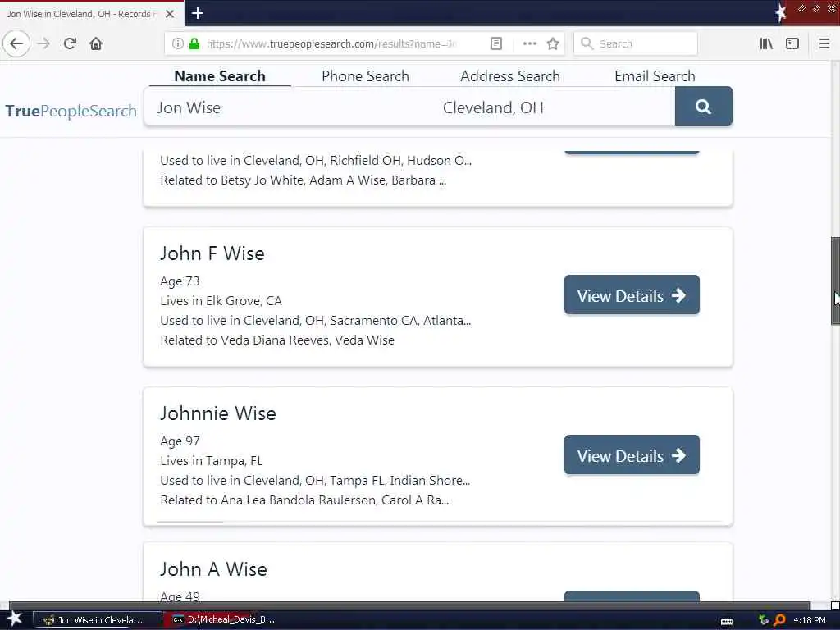
Task: Open a new browser tab
Action: tap(197, 13)
